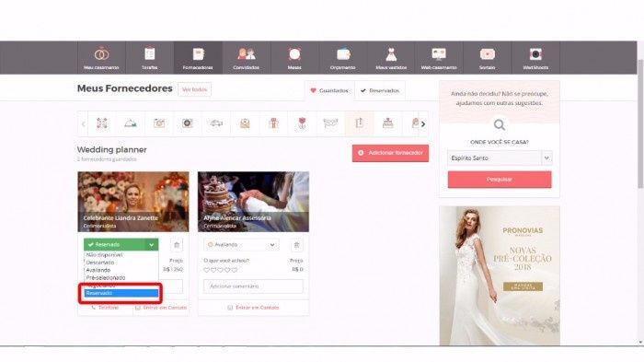Open the Fornecedores navigation item
This screenshot has width=644, height=362.
(198, 58)
